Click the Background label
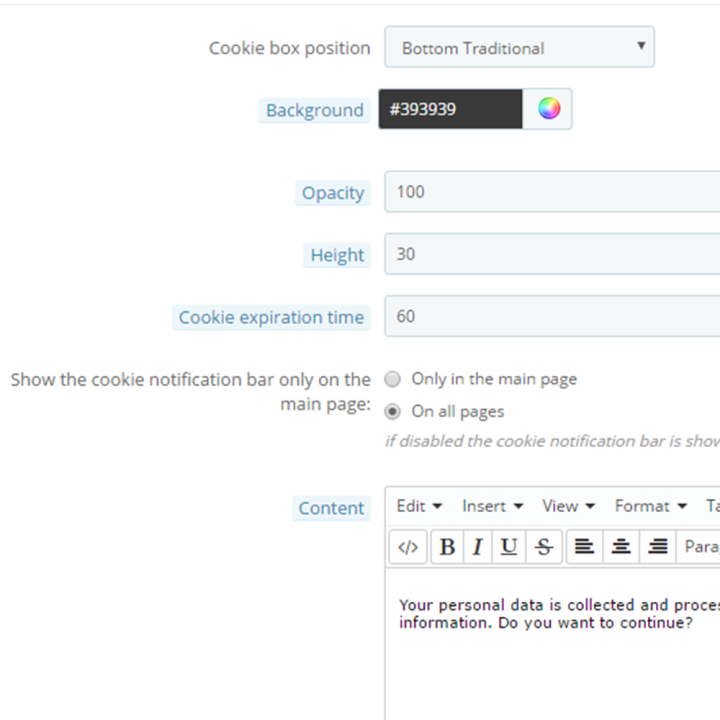 tap(315, 110)
